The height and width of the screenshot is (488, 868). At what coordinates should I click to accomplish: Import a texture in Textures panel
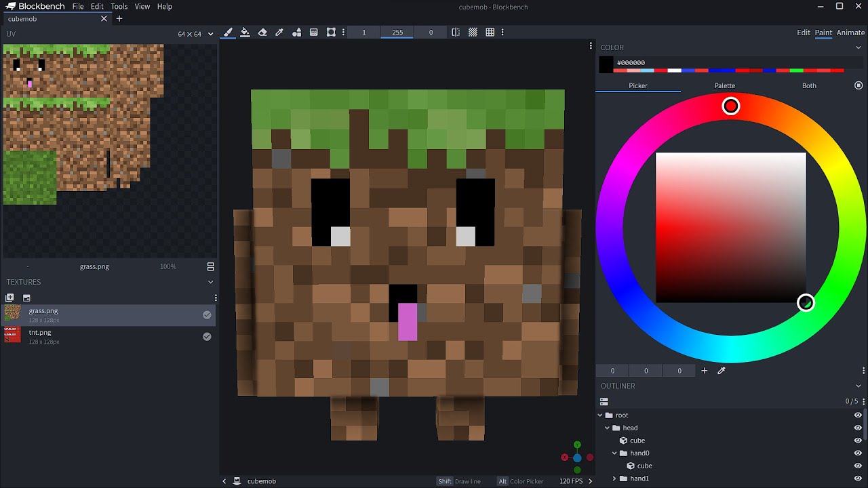coord(9,298)
